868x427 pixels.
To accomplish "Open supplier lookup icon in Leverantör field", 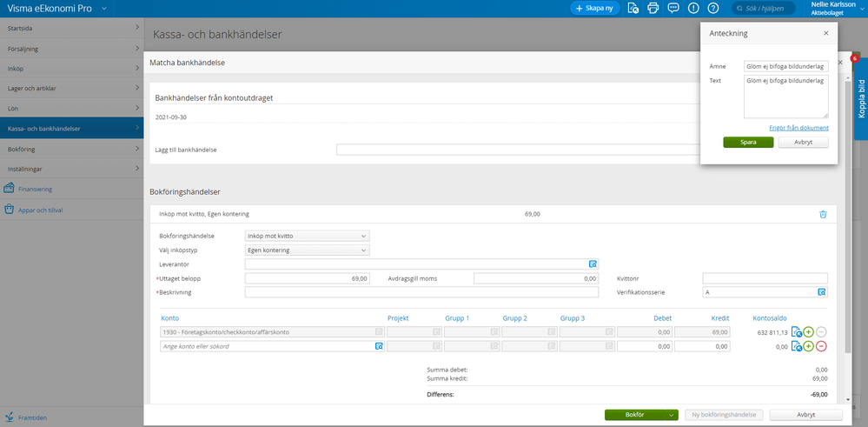I will point(593,264).
